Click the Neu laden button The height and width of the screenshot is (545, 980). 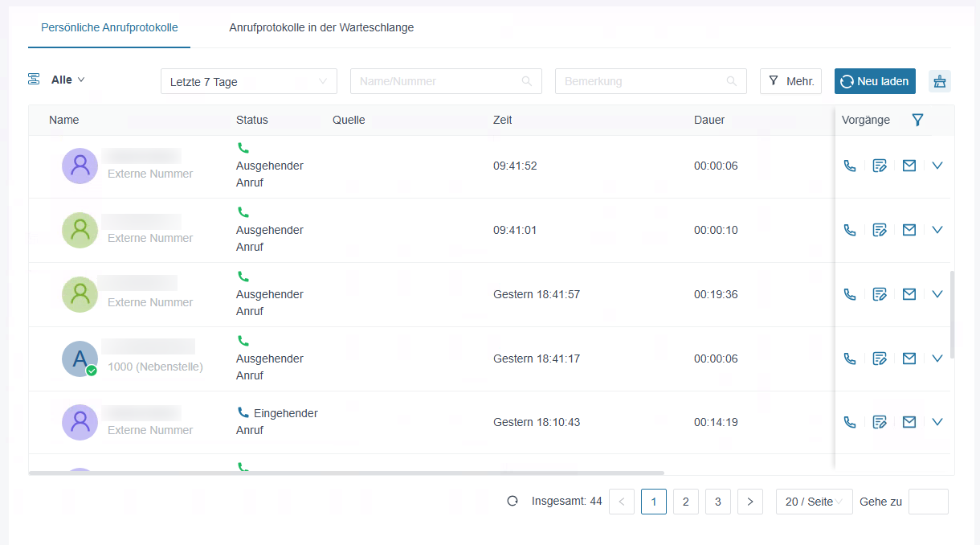pyautogui.click(x=875, y=81)
